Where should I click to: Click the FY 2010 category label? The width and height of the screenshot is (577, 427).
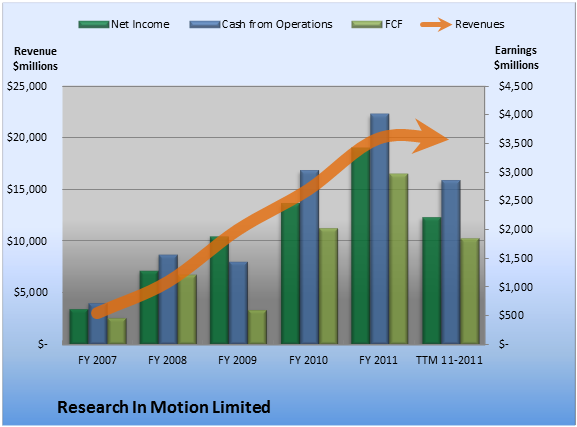click(308, 360)
